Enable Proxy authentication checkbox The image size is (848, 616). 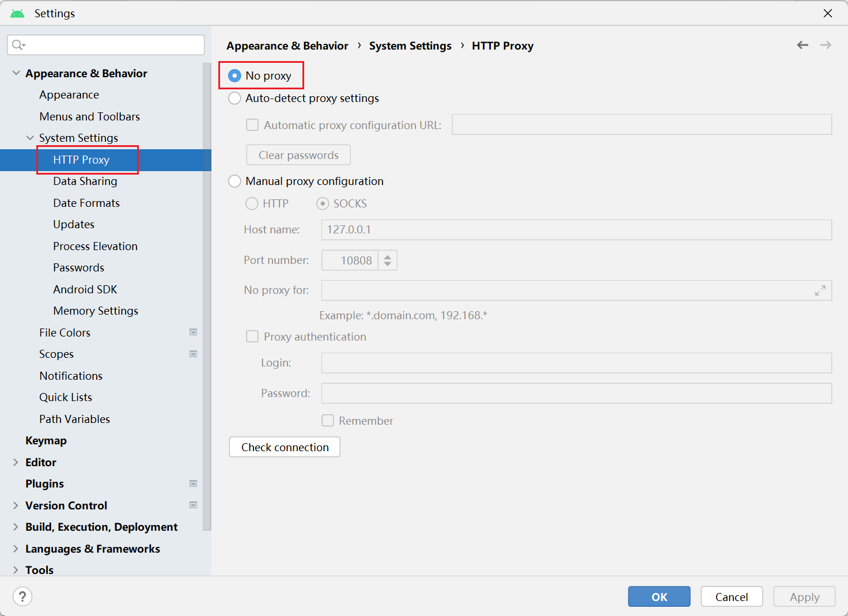(252, 337)
